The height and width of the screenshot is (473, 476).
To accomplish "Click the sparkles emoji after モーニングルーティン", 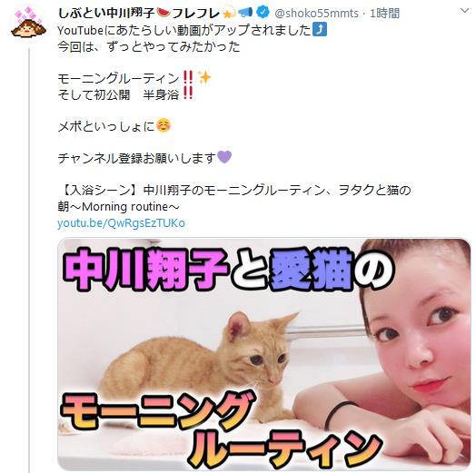I will [x=204, y=77].
